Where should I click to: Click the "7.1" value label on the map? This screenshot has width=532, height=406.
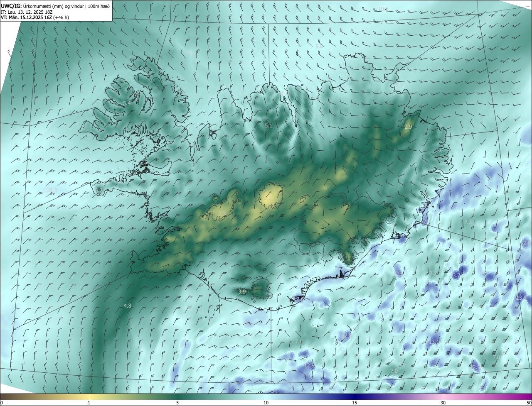(x=298, y=341)
